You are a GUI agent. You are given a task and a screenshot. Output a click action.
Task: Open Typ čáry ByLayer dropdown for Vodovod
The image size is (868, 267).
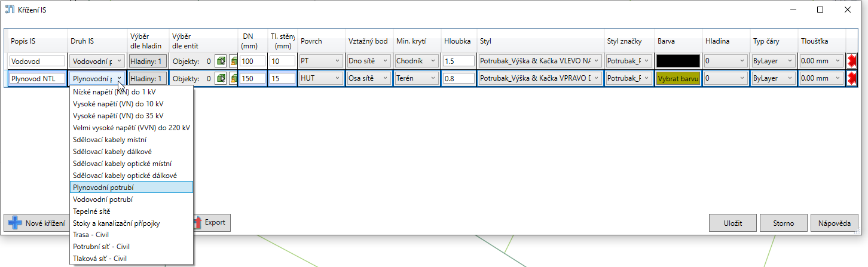point(773,61)
